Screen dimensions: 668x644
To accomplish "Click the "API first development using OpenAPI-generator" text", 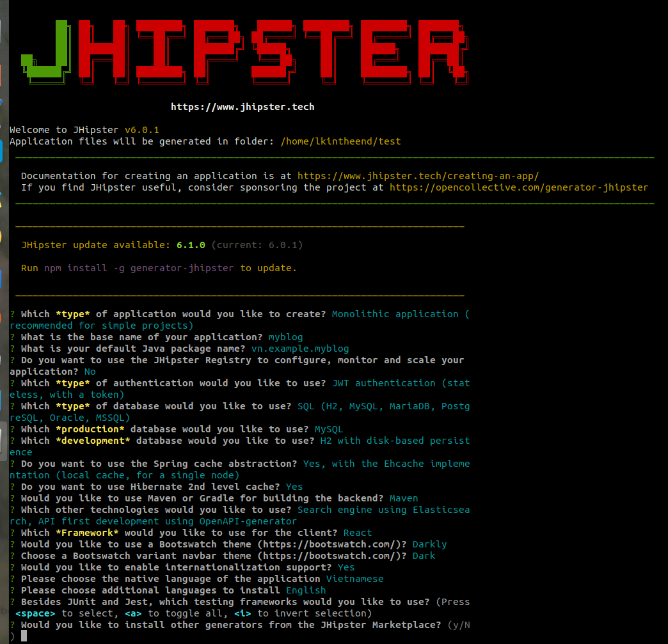I will coord(168,521).
